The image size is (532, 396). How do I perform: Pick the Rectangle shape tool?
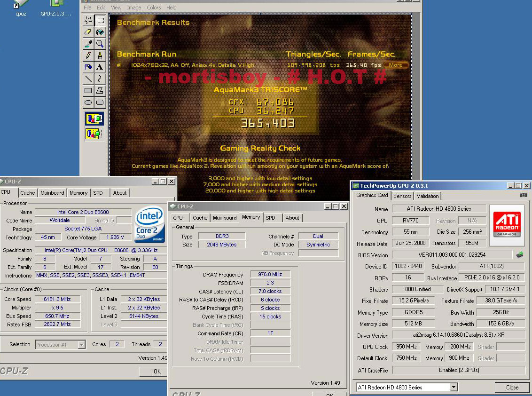click(88, 90)
